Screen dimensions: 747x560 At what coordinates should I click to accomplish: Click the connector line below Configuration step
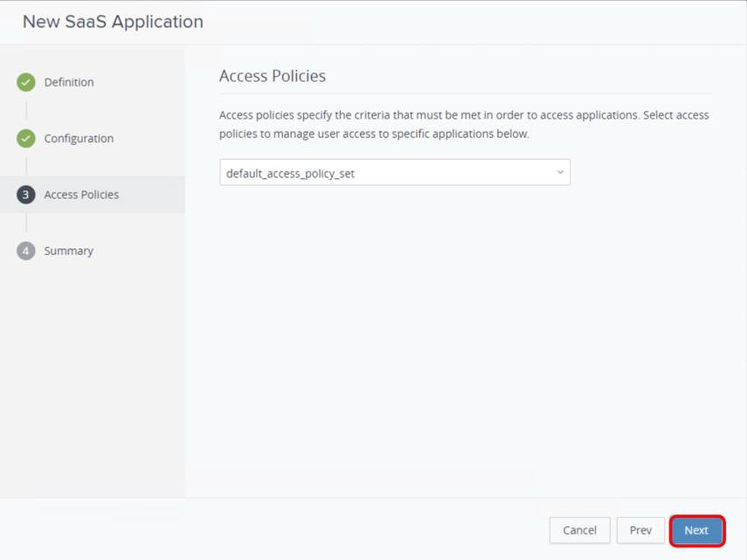tap(26, 166)
